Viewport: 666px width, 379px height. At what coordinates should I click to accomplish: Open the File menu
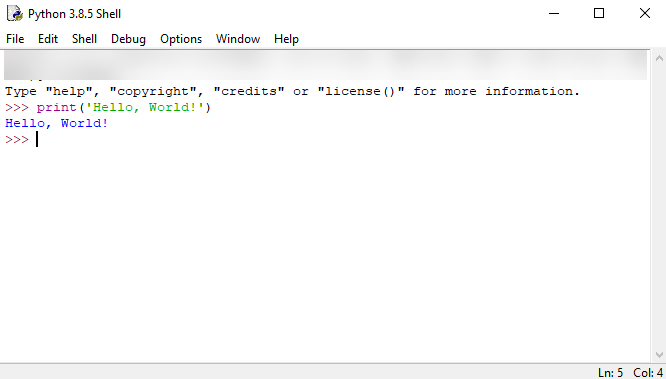15,39
